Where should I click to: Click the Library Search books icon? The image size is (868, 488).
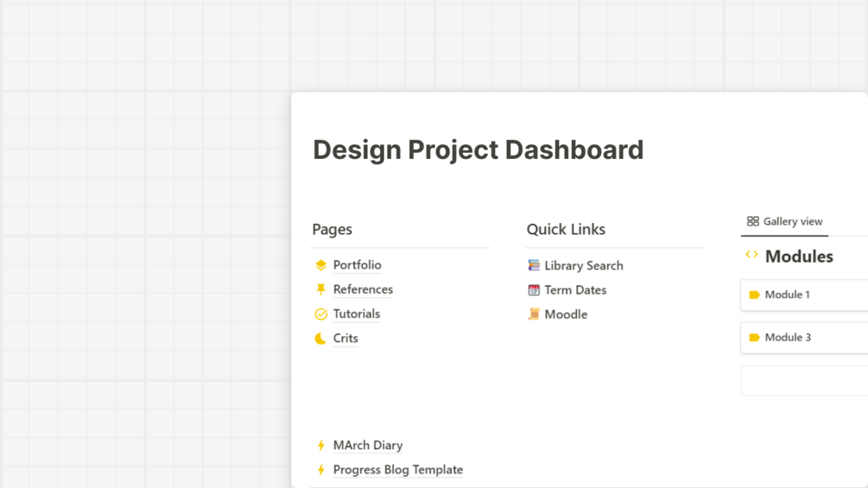coord(534,266)
